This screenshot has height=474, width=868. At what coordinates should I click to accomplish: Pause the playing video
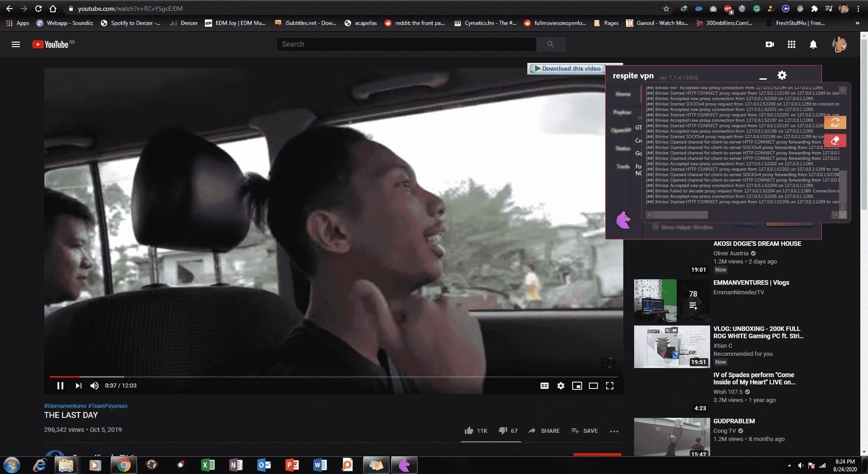60,386
